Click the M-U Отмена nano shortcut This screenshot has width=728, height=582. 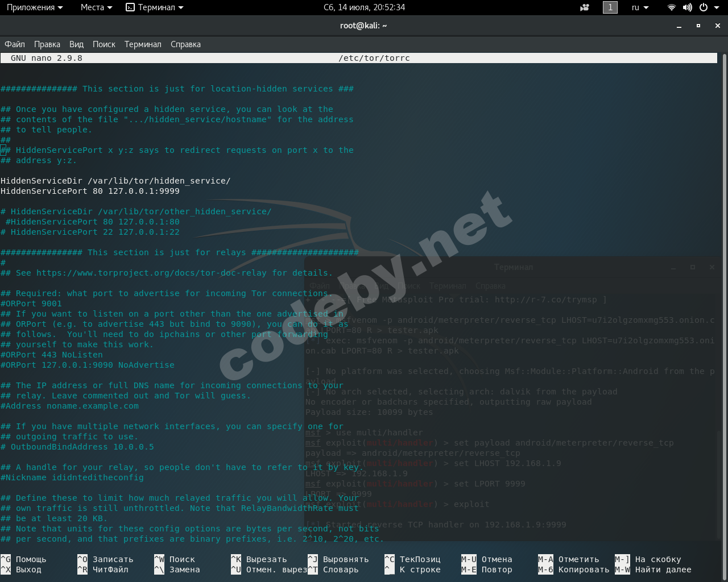tap(487, 559)
